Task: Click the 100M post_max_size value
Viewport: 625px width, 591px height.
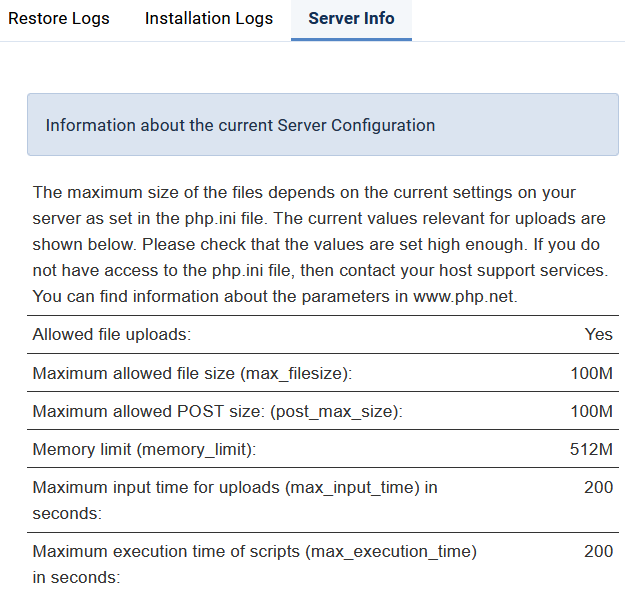Action: tap(592, 411)
